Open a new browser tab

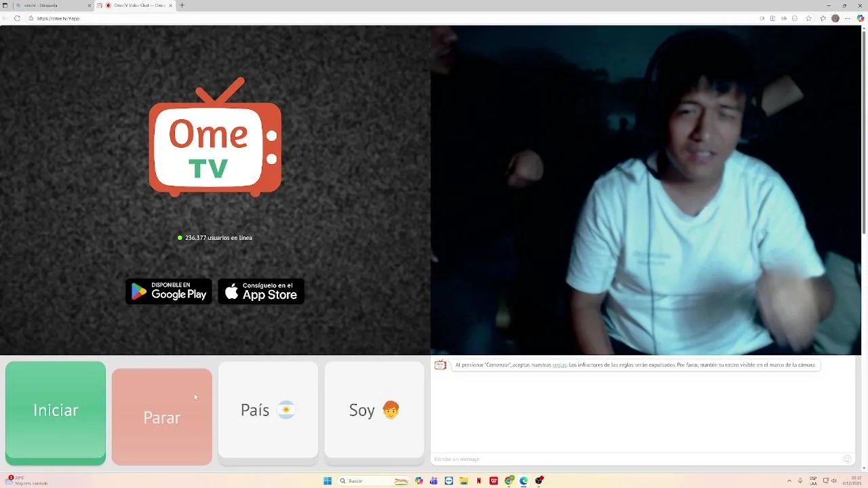[182, 5]
